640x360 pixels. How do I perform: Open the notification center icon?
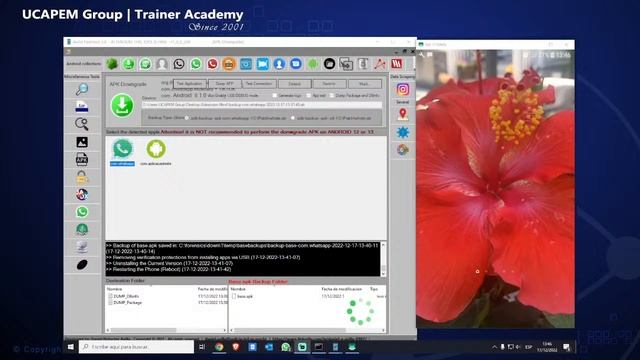point(567,347)
